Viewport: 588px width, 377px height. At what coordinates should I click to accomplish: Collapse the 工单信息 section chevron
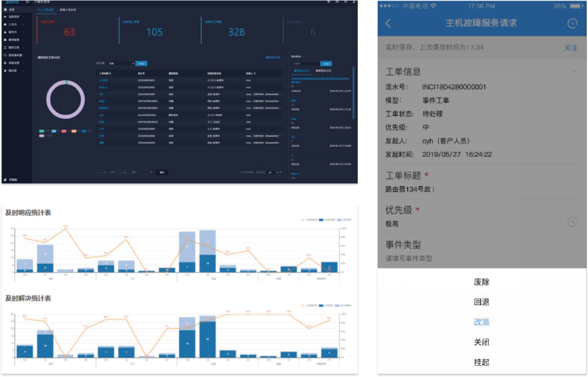[x=573, y=71]
